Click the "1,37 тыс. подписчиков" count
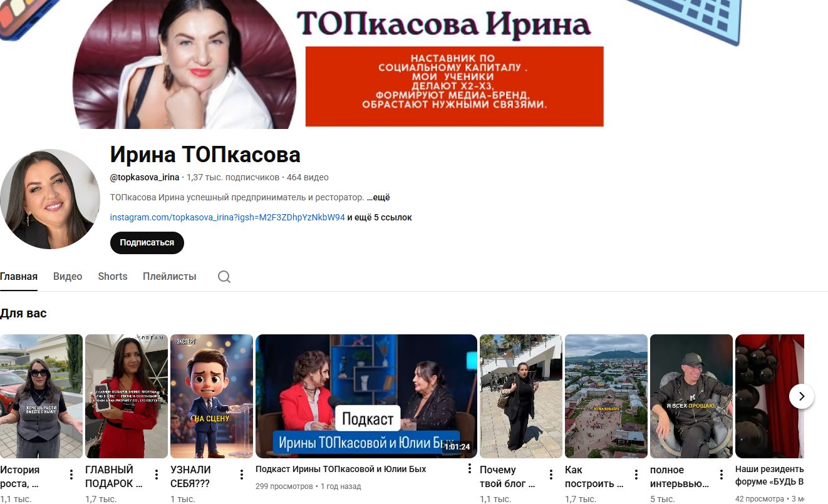 pos(233,177)
